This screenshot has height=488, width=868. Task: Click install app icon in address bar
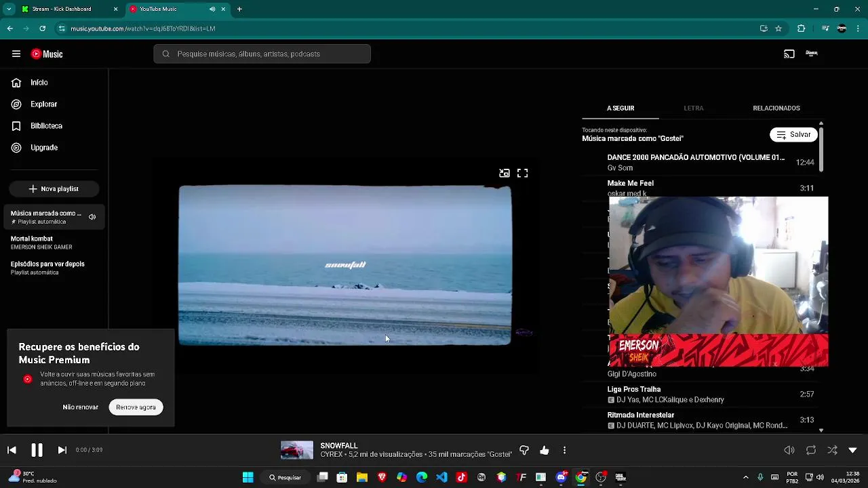[x=764, y=28]
